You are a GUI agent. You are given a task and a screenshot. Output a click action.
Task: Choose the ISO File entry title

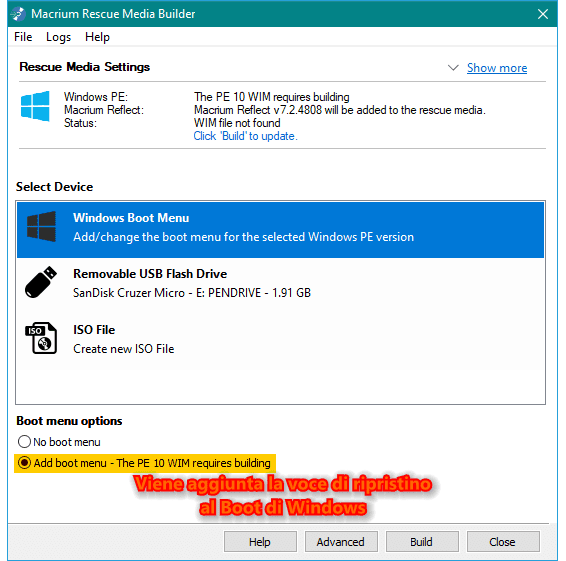pyautogui.click(x=94, y=330)
